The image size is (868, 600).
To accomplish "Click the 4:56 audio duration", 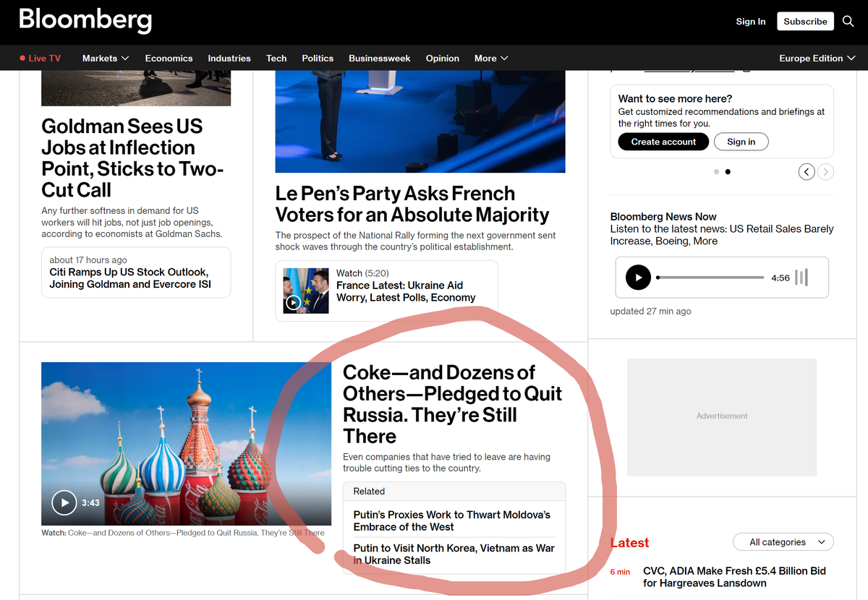I will pos(780,278).
